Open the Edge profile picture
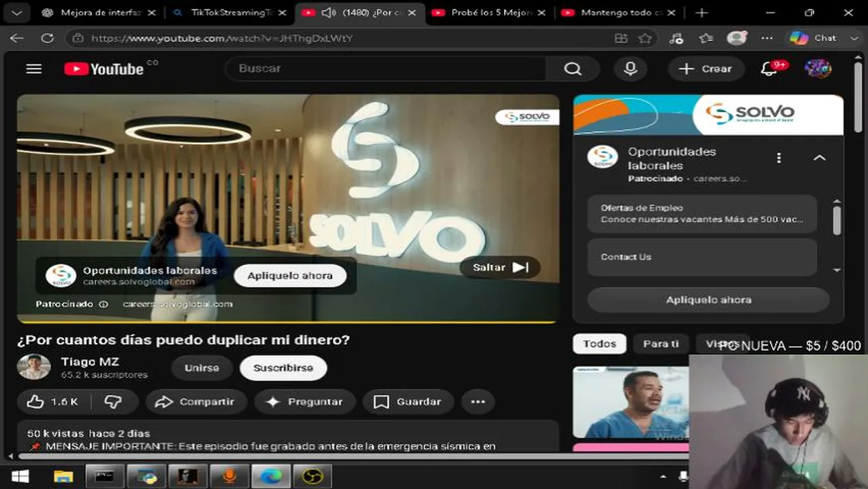 pos(737,37)
